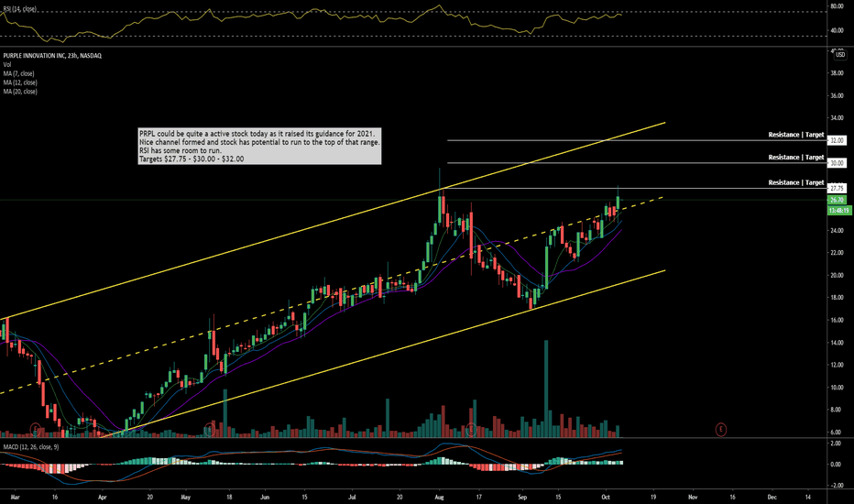
Task: Click the Nov date axis label
Action: pos(693,497)
